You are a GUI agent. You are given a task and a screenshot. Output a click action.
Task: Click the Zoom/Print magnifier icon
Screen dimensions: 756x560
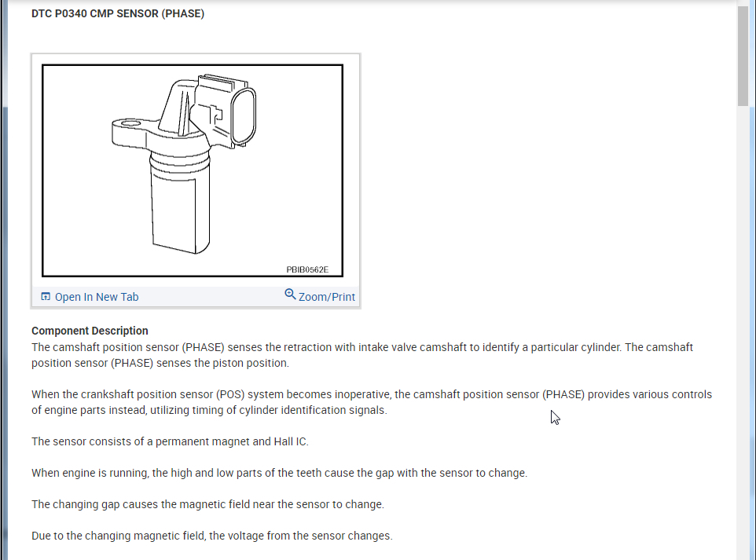pyautogui.click(x=290, y=294)
